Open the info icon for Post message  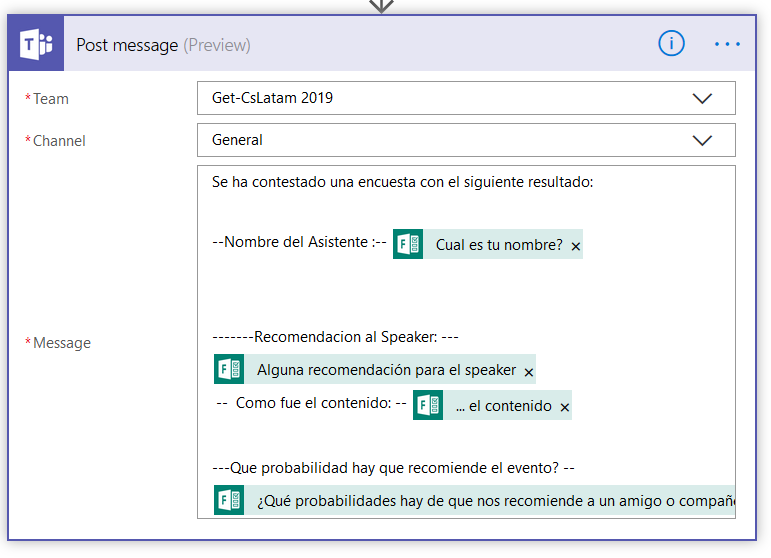click(x=671, y=44)
